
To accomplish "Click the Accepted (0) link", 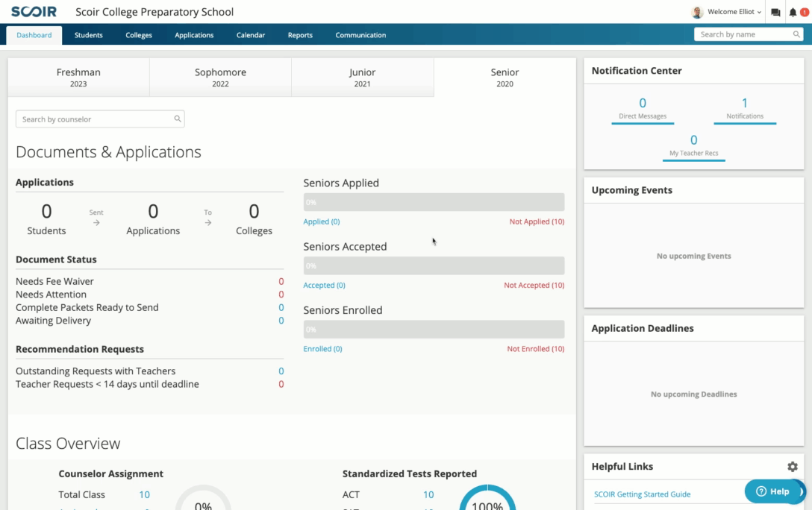I will coord(324,285).
